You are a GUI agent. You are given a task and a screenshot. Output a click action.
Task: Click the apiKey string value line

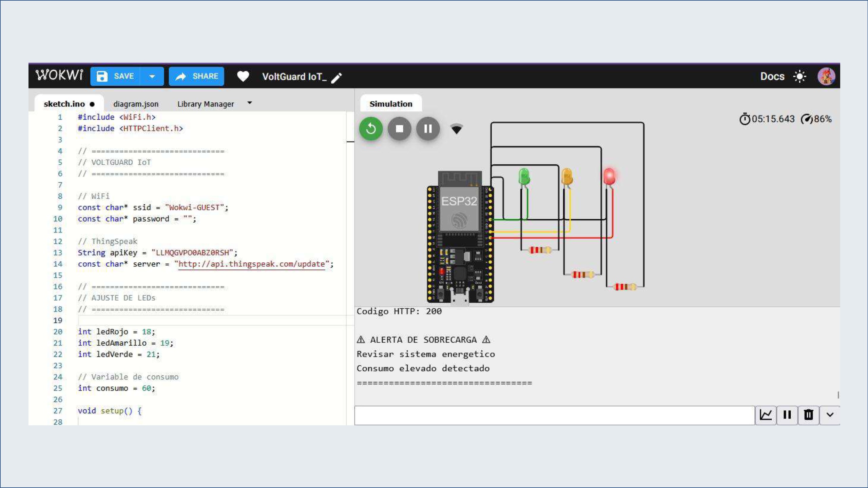(158, 253)
